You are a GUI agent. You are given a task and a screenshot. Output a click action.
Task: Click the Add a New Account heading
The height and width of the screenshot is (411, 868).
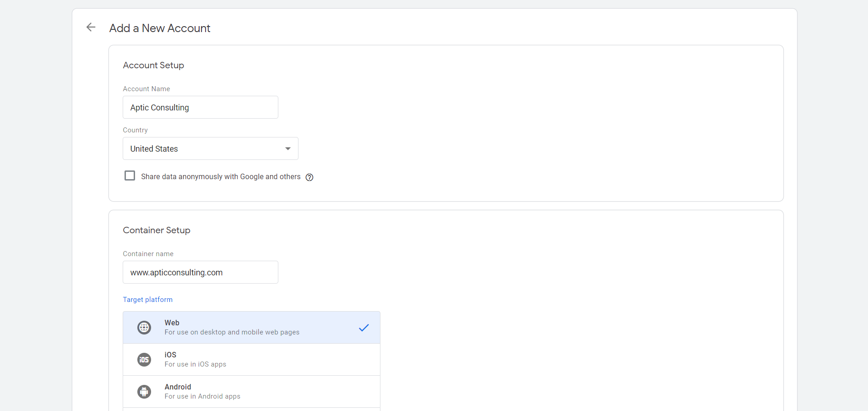(160, 28)
